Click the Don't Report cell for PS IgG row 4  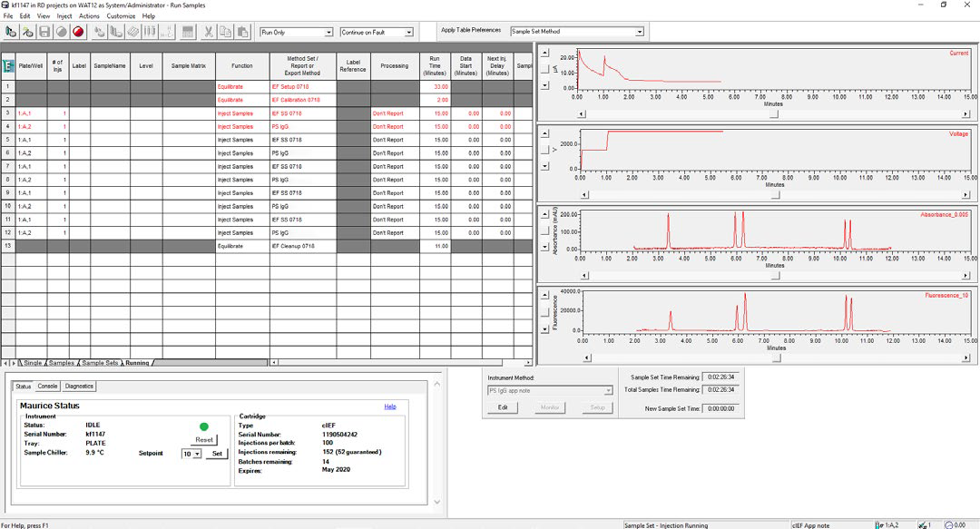click(x=396, y=126)
